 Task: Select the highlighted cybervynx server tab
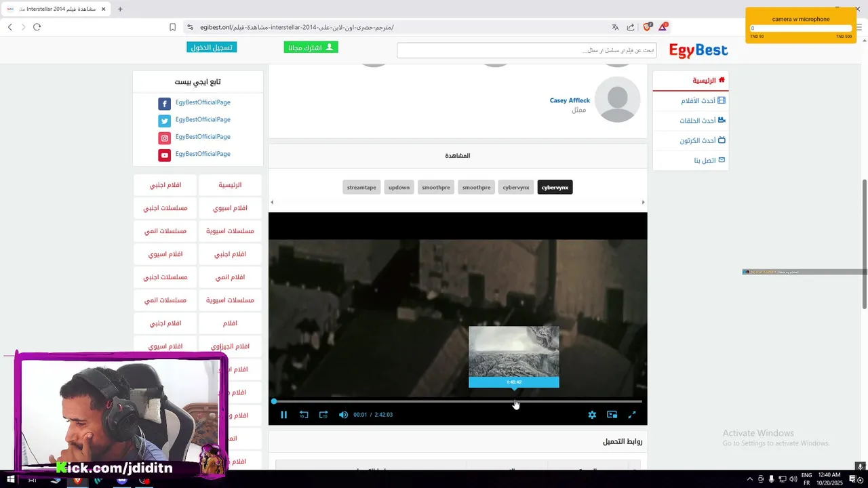pos(555,187)
